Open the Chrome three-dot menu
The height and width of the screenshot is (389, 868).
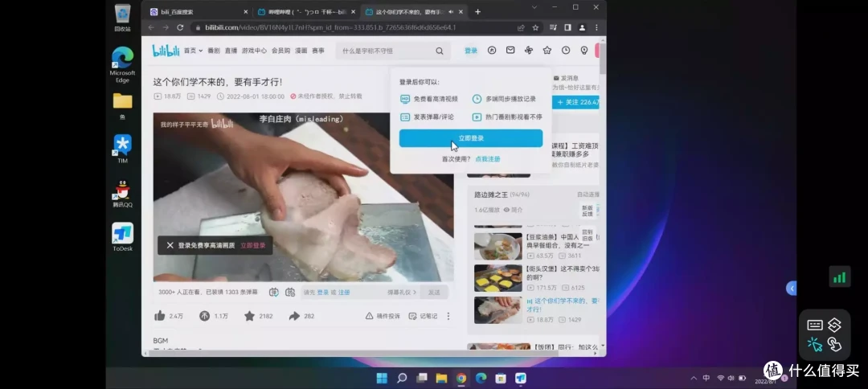[596, 27]
